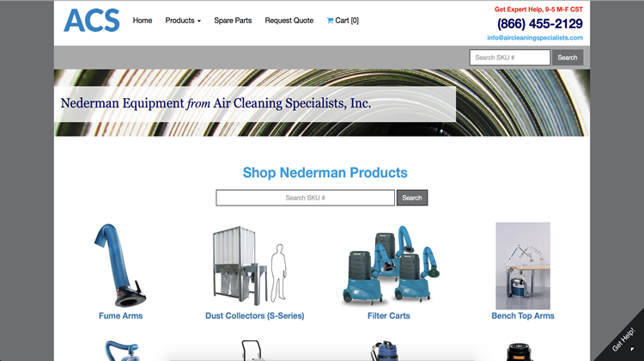Screen dimensions: 644x361
Task: Select the Fume Arms product image
Action: (120, 266)
